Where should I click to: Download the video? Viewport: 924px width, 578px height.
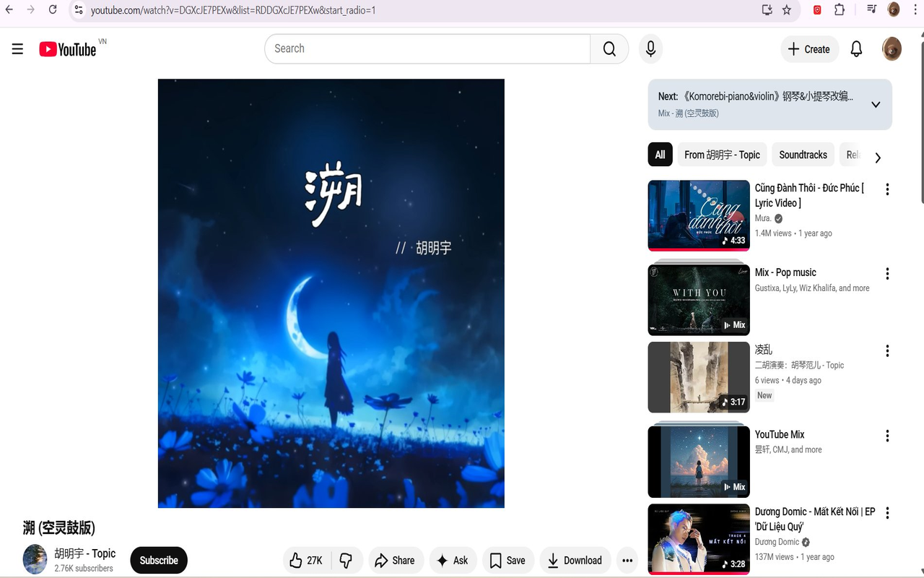tap(575, 561)
